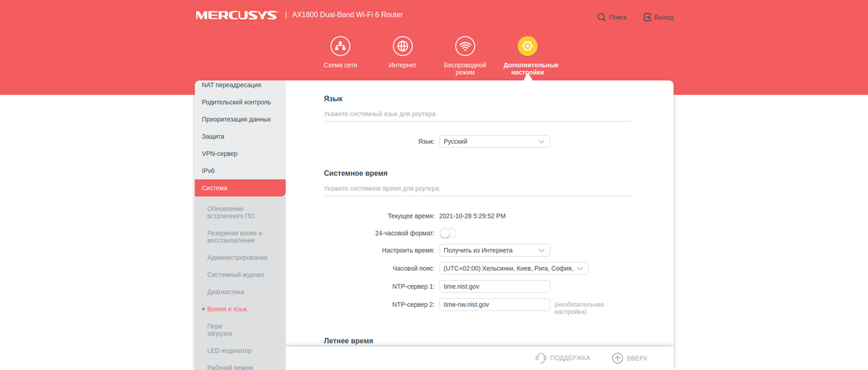Click the Выход logout icon

pos(647,17)
